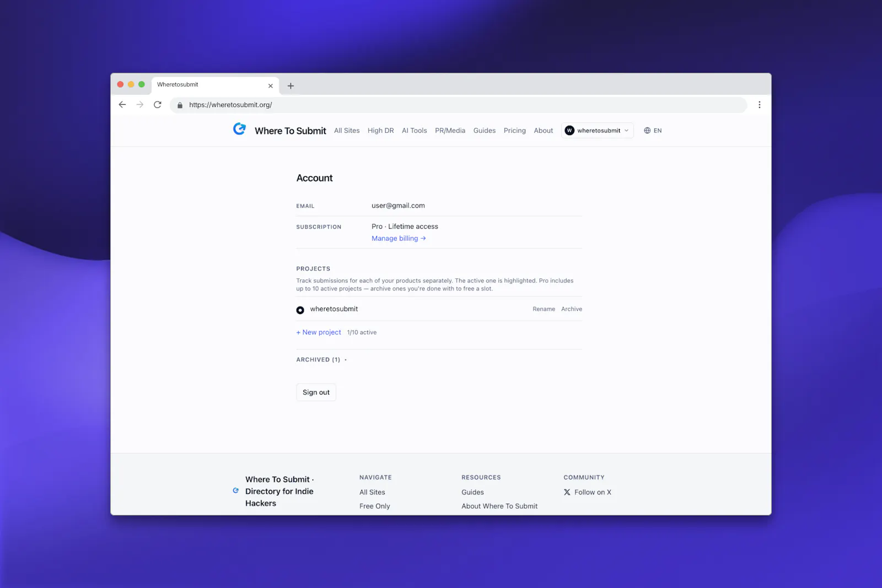Viewport: 882px width, 588px height.
Task: Open the Pricing nav item
Action: (x=515, y=131)
